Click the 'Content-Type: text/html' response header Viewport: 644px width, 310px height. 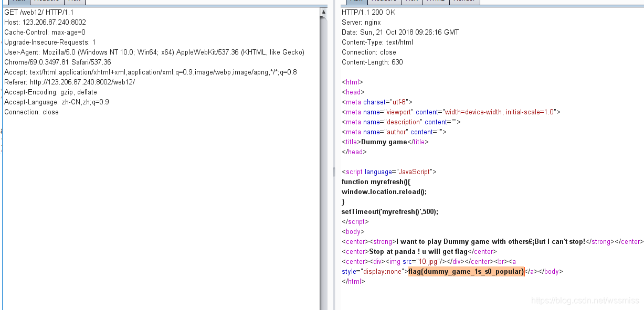[377, 42]
